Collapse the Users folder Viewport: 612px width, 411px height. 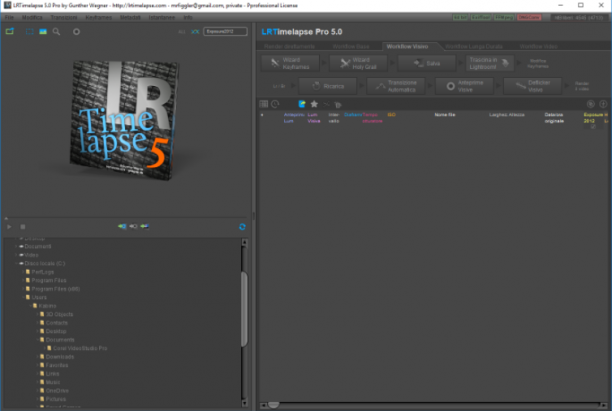pyautogui.click(x=23, y=297)
